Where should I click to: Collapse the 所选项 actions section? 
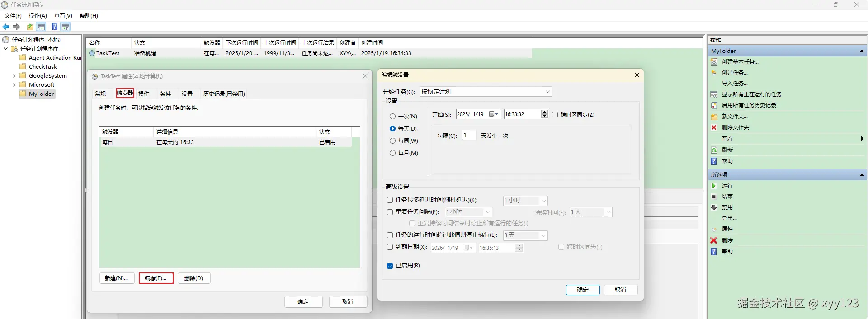pos(862,175)
